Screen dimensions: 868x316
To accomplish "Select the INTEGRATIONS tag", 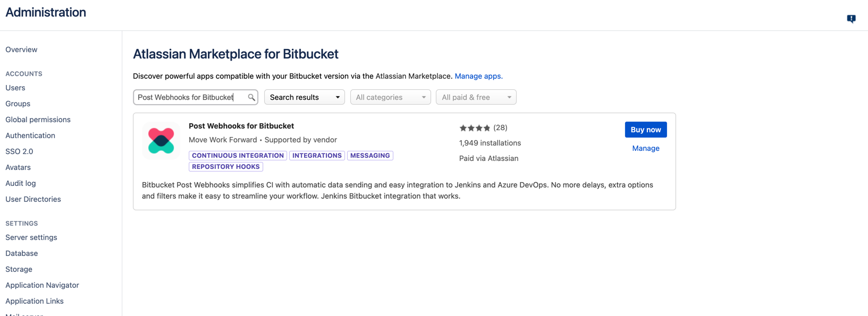I will (x=317, y=156).
